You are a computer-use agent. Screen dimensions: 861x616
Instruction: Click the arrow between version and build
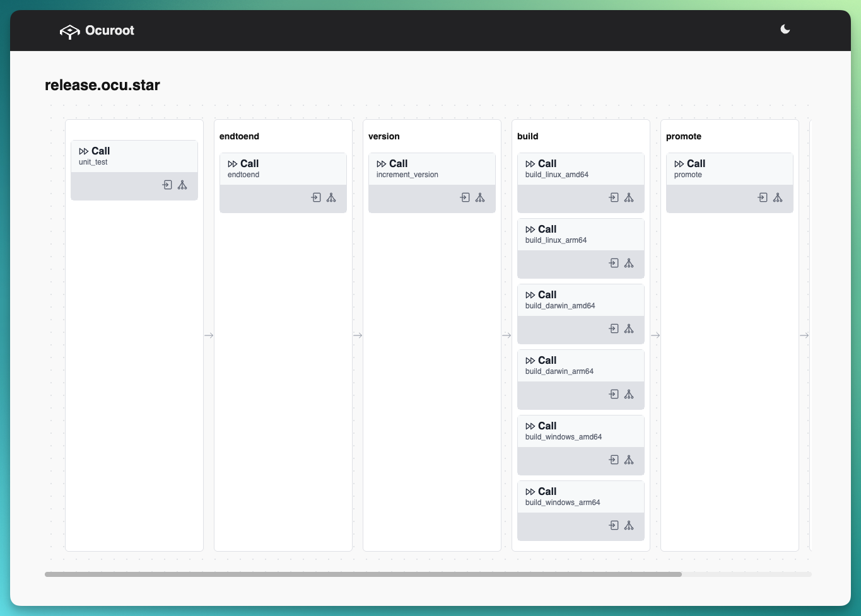point(507,335)
